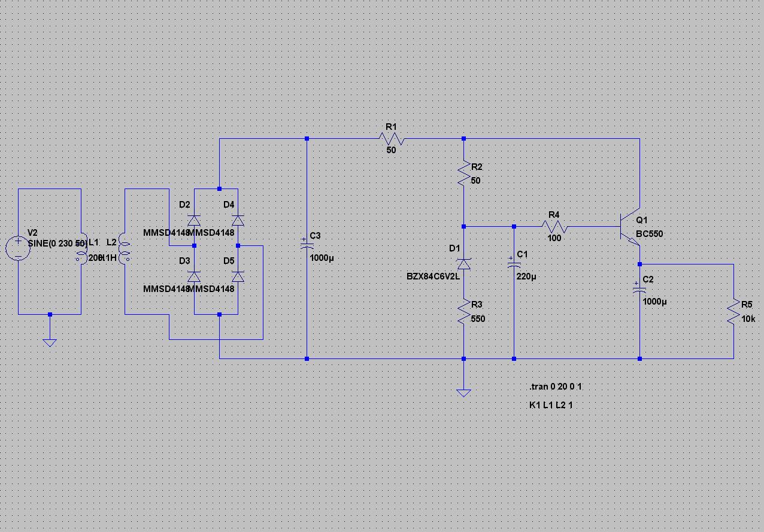Click the D5 diode symbol
764x532 pixels.
pyautogui.click(x=238, y=276)
